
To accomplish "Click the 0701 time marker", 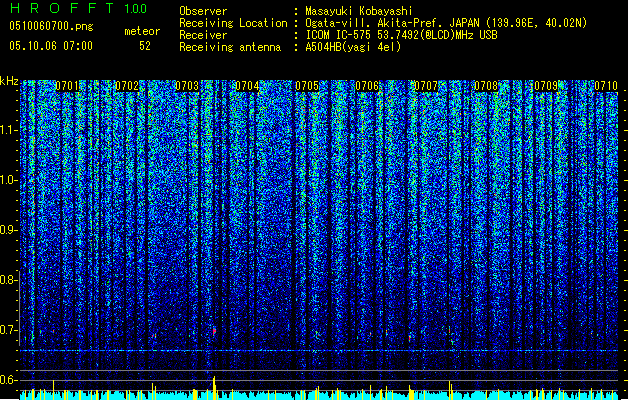I will click(67, 86).
